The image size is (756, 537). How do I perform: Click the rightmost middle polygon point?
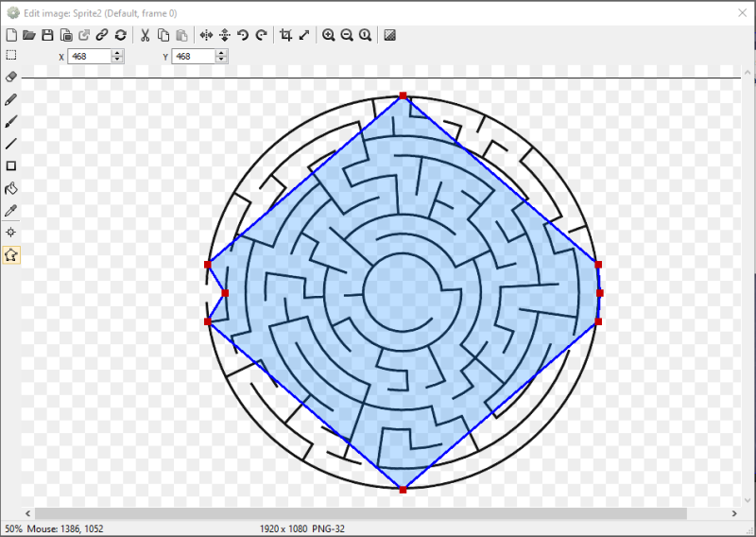[599, 293]
